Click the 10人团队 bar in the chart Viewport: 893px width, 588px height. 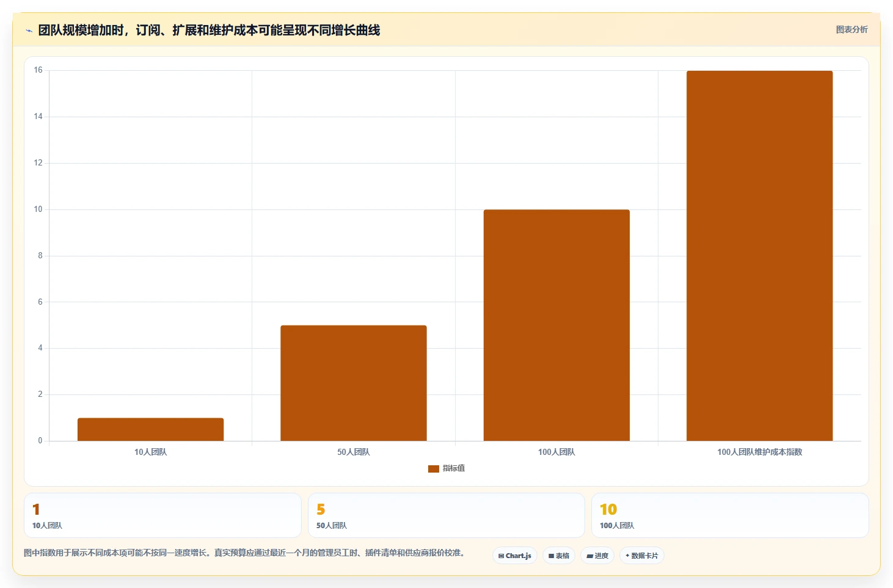click(x=150, y=429)
